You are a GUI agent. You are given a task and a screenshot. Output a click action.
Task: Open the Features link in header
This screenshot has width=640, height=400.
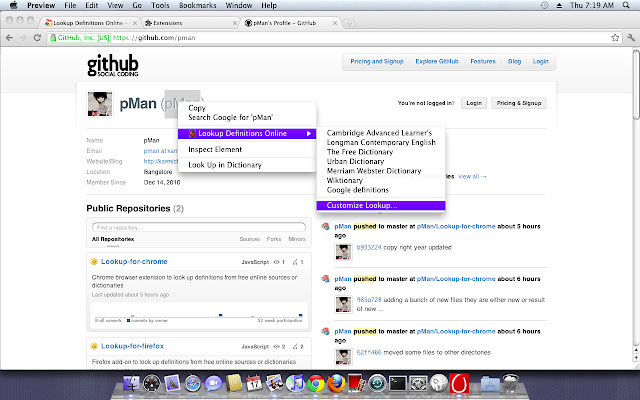483,61
